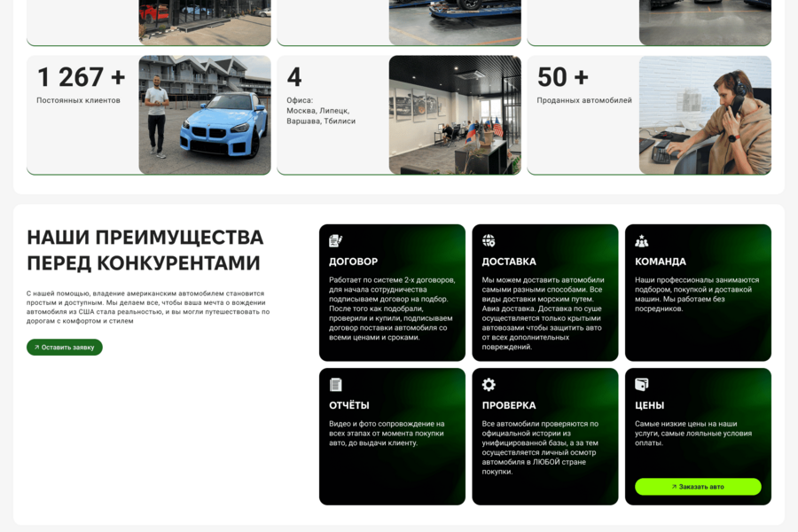The height and width of the screenshot is (532, 798).
Task: Click the report document icon on the ОТЧЁТЫ card
Action: [x=335, y=383]
